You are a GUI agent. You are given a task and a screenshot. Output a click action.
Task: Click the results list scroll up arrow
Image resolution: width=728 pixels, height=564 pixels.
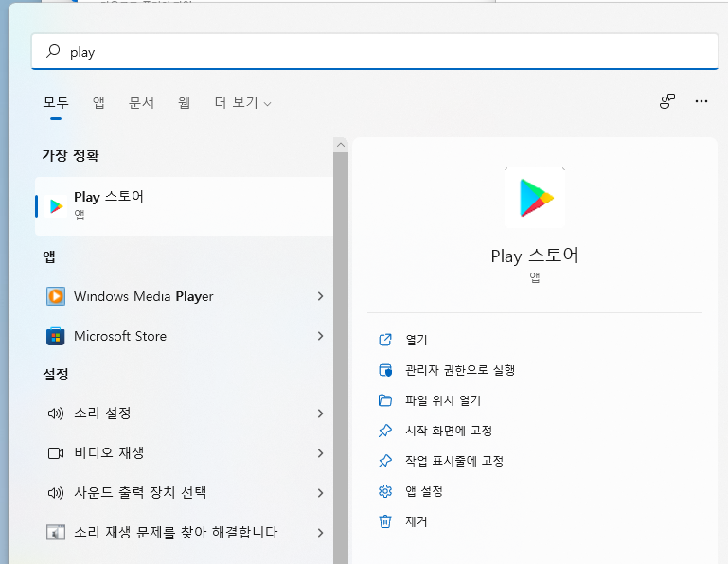[341, 145]
